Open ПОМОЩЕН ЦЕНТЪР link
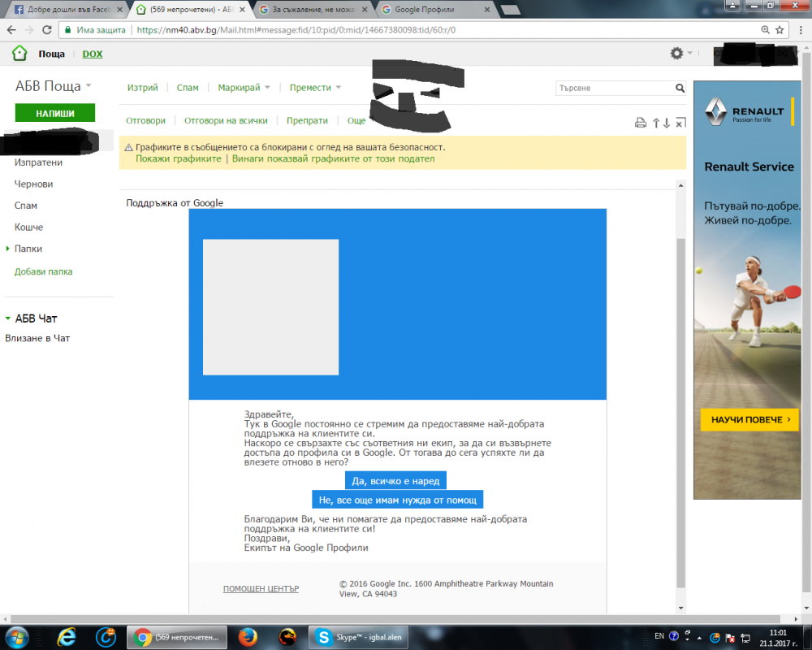The image size is (812, 650). (261, 589)
